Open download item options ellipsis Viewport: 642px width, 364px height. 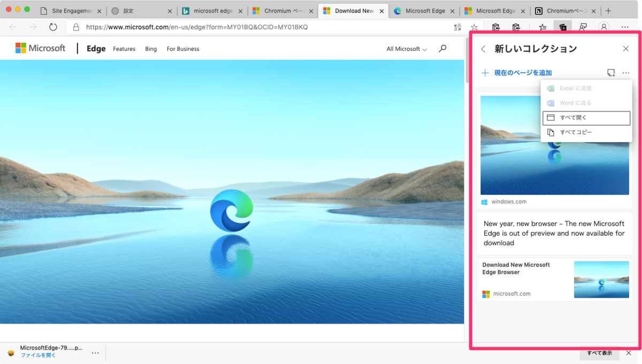95,353
